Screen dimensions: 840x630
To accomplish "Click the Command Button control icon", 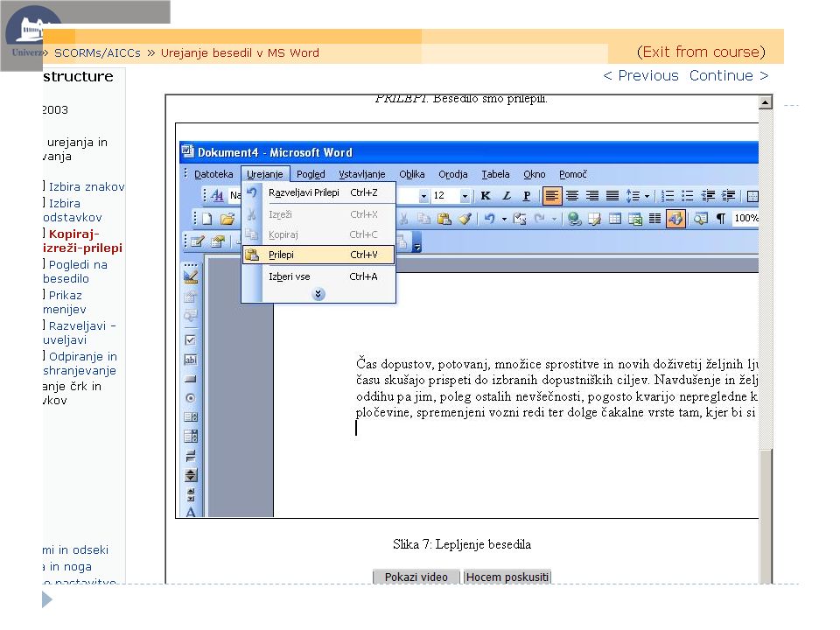I will click(x=190, y=379).
